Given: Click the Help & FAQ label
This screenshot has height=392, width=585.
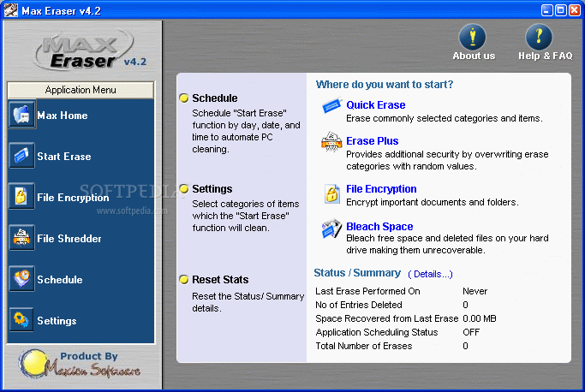Looking at the screenshot, I should [x=545, y=56].
